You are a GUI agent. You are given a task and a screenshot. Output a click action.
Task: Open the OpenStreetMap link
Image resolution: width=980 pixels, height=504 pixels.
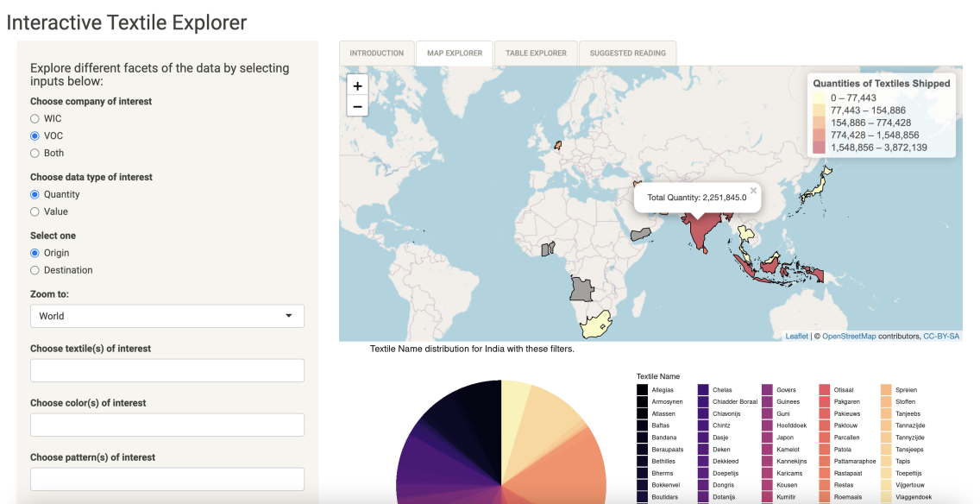pos(849,337)
